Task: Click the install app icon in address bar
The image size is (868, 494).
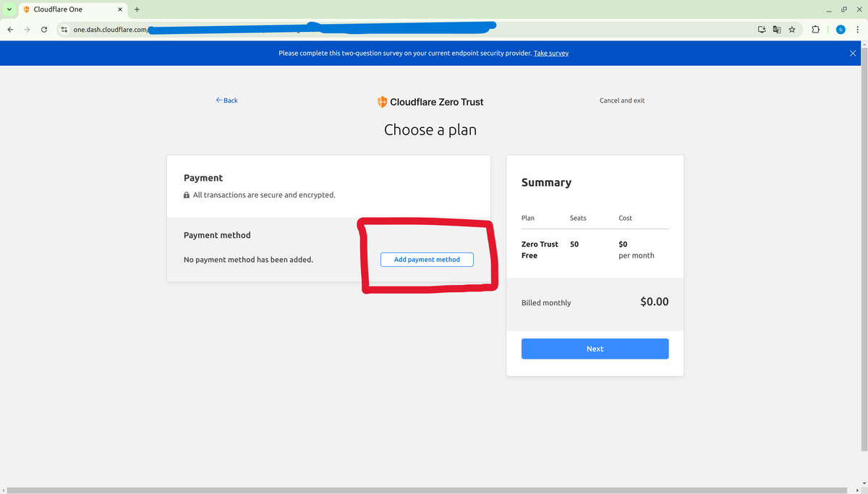Action: [762, 30]
